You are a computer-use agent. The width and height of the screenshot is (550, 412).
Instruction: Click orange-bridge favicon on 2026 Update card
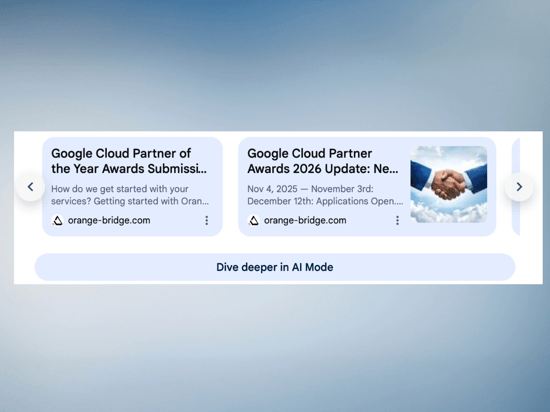[253, 220]
